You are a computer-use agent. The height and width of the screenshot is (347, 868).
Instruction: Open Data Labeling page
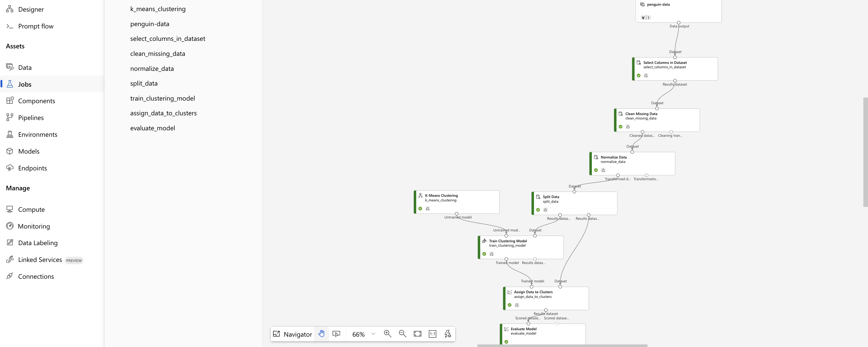coord(38,243)
